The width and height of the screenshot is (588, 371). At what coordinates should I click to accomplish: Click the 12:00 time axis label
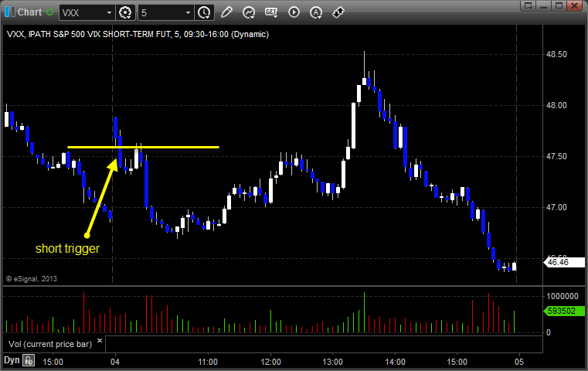270,362
